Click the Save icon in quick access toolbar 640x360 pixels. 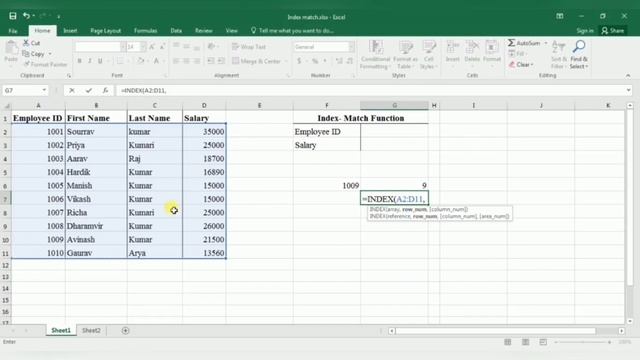coord(13,16)
